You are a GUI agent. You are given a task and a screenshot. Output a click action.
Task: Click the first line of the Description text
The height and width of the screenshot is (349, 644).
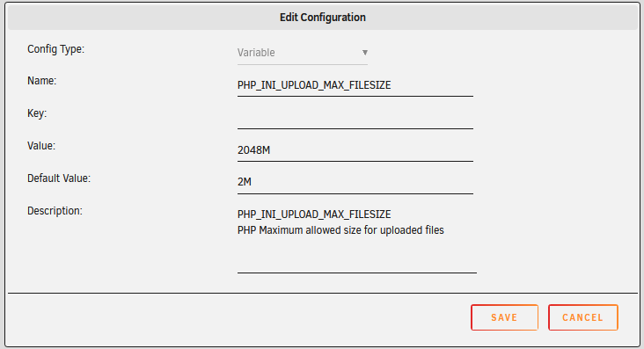(314, 214)
